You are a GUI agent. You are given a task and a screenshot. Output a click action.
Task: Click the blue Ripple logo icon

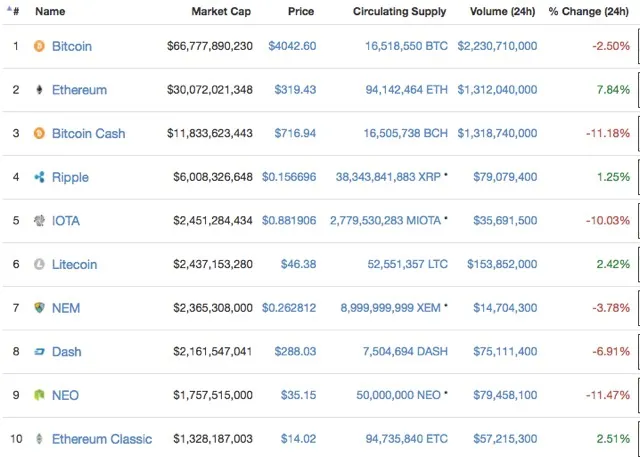[39, 177]
